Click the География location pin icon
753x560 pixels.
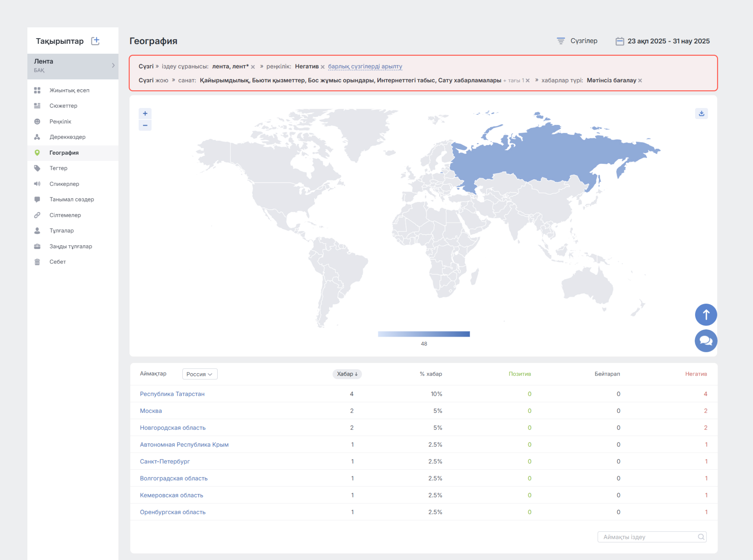[37, 153]
